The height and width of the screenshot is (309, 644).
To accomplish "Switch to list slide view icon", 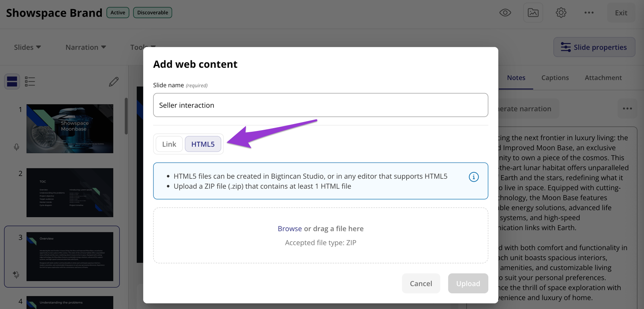I will click(x=30, y=81).
